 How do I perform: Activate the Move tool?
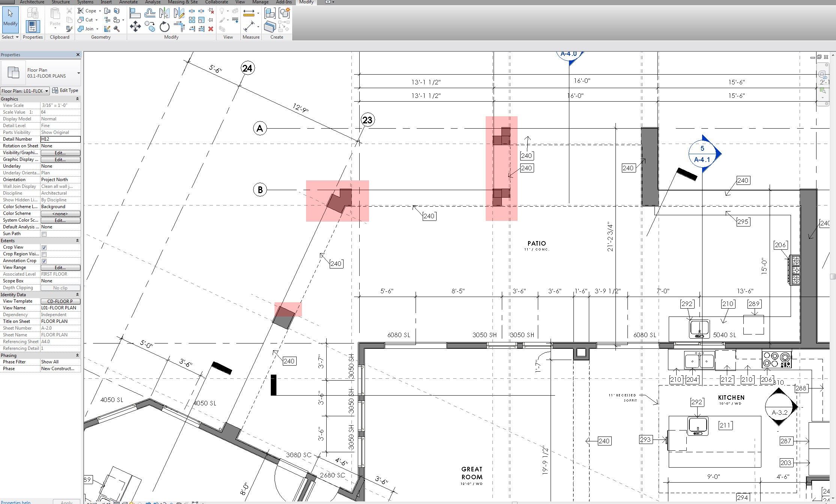[135, 27]
